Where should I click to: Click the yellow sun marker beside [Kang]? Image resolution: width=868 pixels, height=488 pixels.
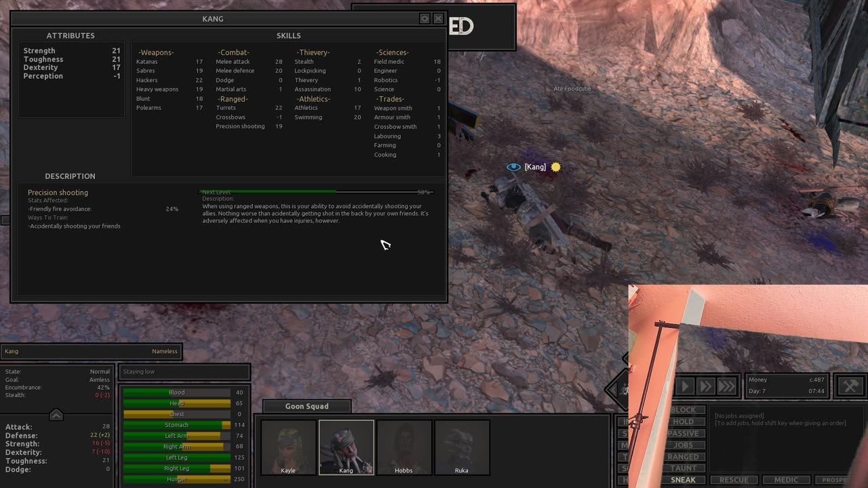(x=556, y=167)
